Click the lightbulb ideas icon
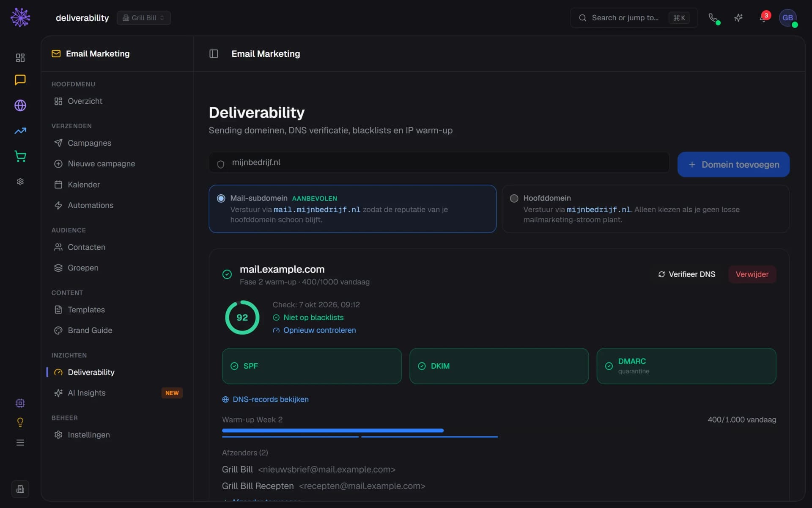This screenshot has height=508, width=812. pos(20,422)
